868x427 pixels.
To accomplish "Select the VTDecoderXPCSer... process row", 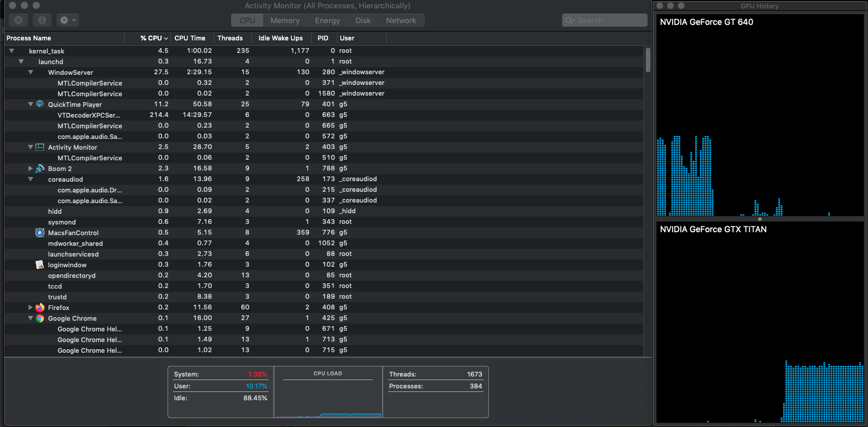I will (x=324, y=115).
